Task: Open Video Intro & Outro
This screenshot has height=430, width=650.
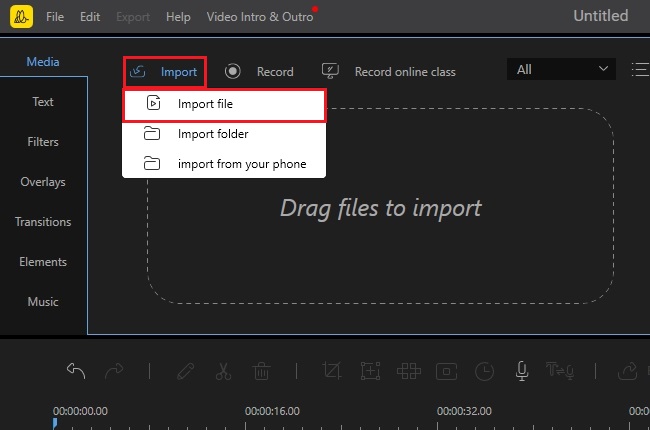Action: [x=260, y=17]
